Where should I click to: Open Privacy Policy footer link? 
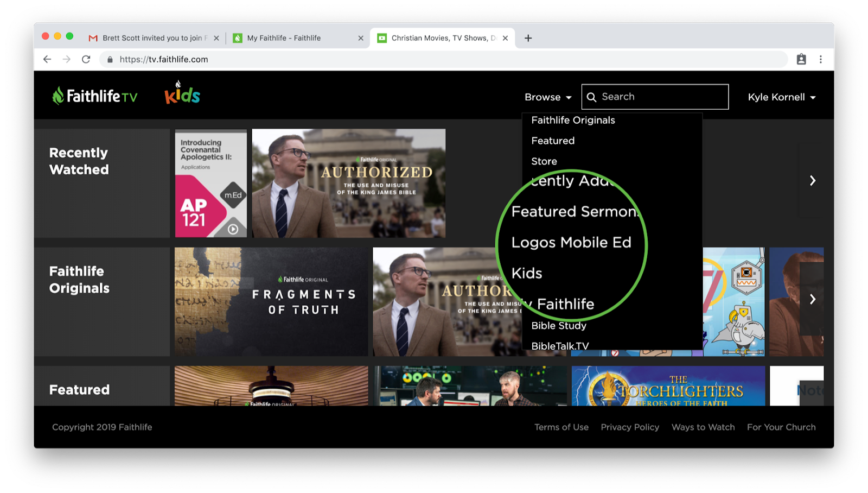tap(630, 427)
